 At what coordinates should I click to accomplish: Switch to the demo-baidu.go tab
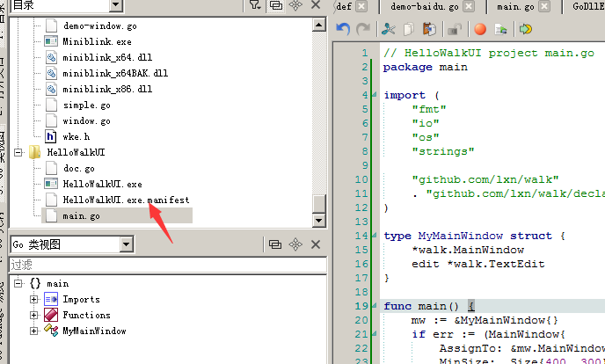click(x=425, y=6)
